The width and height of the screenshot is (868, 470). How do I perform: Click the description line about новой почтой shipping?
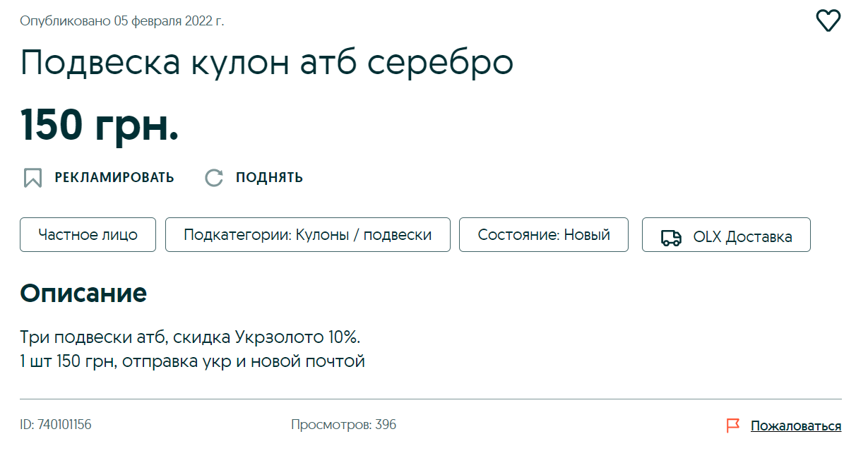point(192,362)
